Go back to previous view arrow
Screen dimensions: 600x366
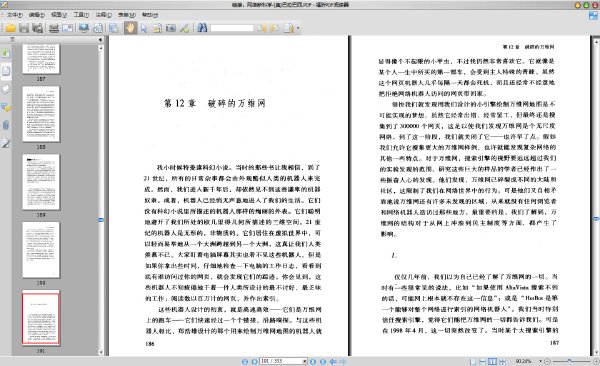tap(333, 361)
